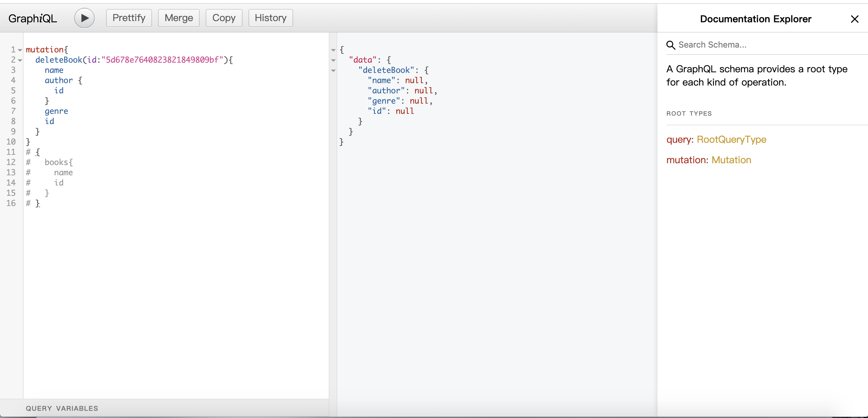Run the mutation with the Execute play button
868x418 pixels.
pos(84,18)
